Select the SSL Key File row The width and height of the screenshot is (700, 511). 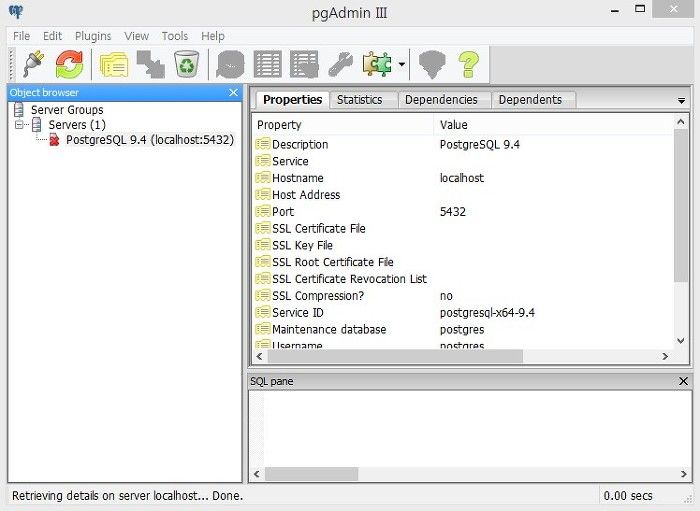[463, 245]
